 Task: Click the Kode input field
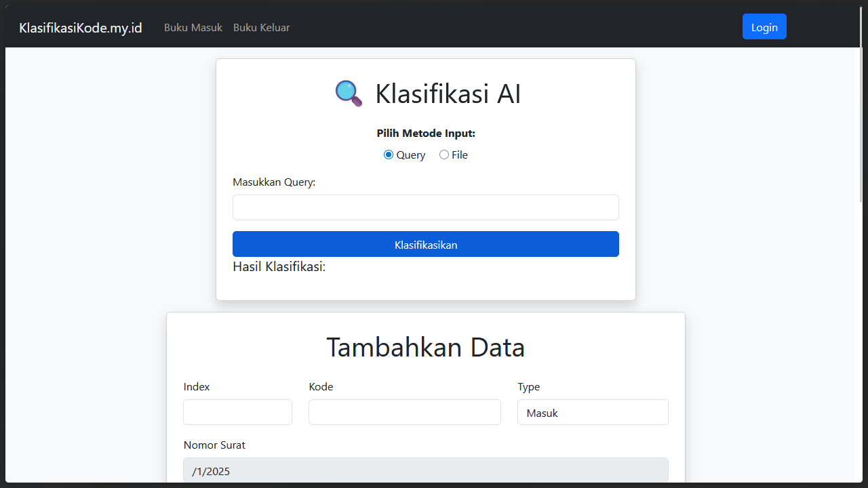404,412
